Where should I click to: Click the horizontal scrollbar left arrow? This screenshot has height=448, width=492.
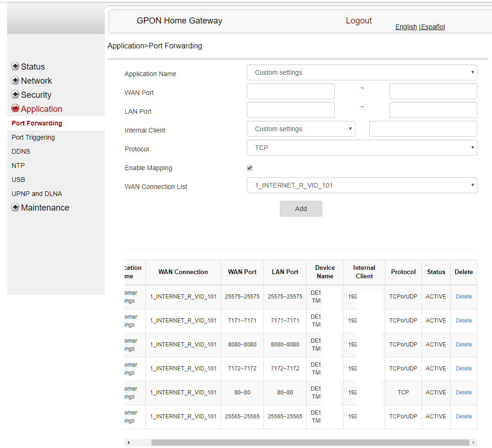[x=128, y=442]
